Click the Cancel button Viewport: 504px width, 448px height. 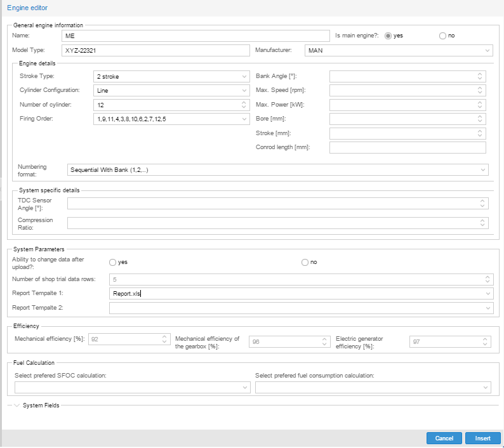pos(444,438)
